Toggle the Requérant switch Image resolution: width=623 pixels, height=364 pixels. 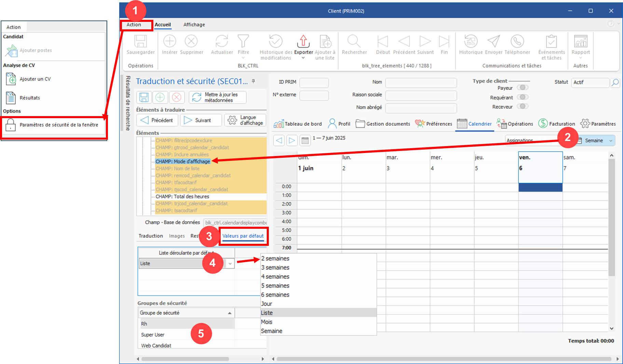522,97
